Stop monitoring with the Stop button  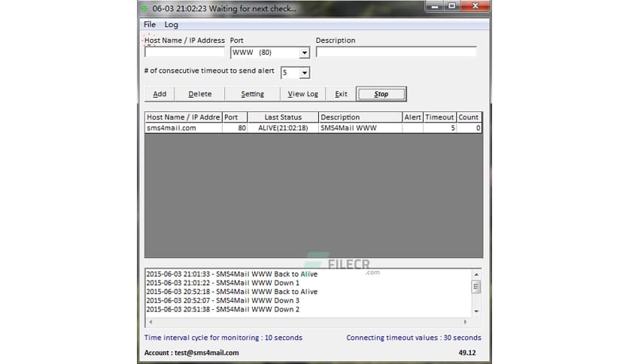[x=381, y=94]
